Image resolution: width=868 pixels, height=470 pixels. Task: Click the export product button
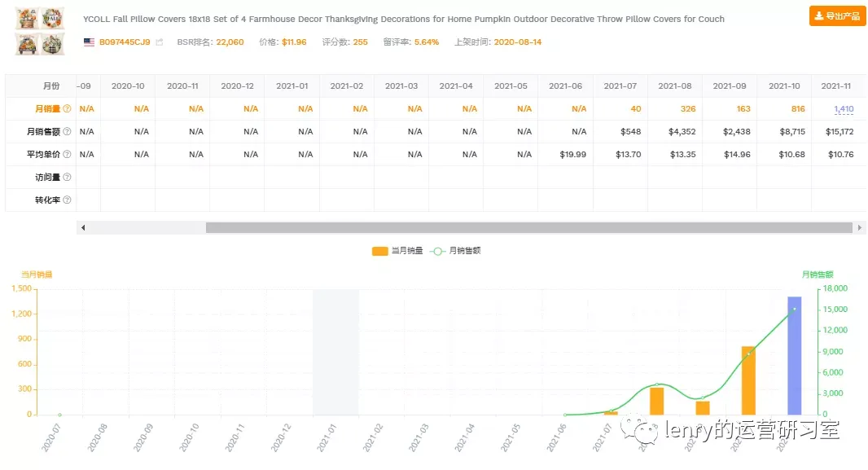point(838,16)
